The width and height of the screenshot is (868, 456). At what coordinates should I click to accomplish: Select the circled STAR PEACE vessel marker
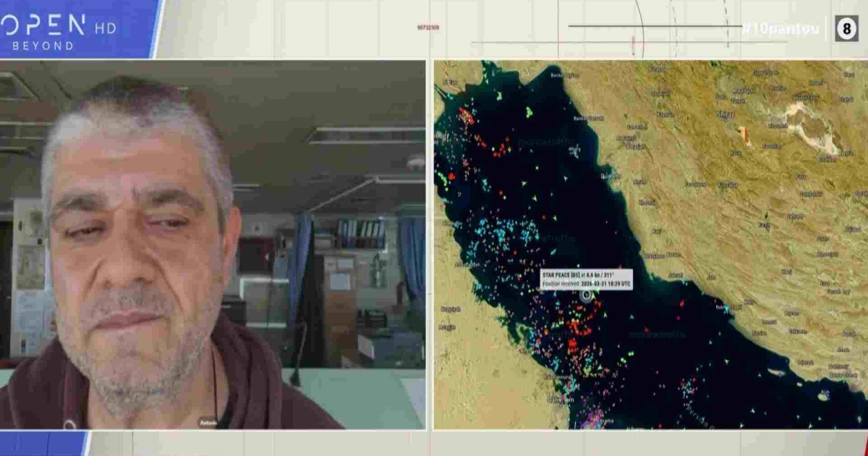[587, 295]
